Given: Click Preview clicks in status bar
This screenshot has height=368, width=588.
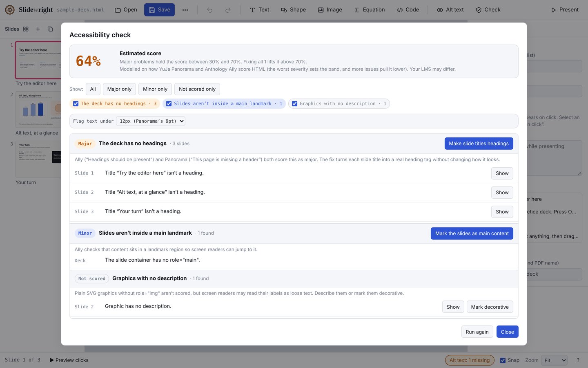Looking at the screenshot, I should [x=69, y=360].
